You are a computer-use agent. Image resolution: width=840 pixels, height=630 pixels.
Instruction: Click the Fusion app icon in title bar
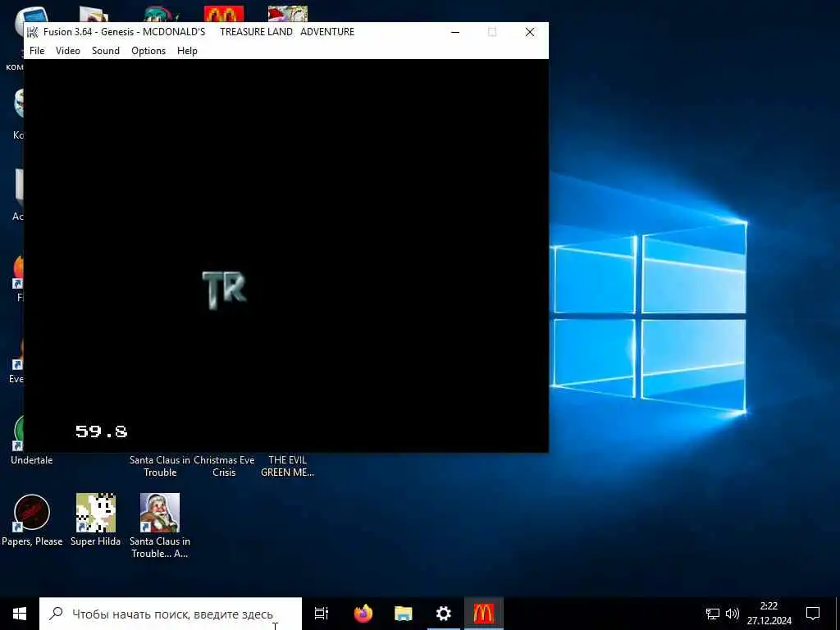pos(33,32)
